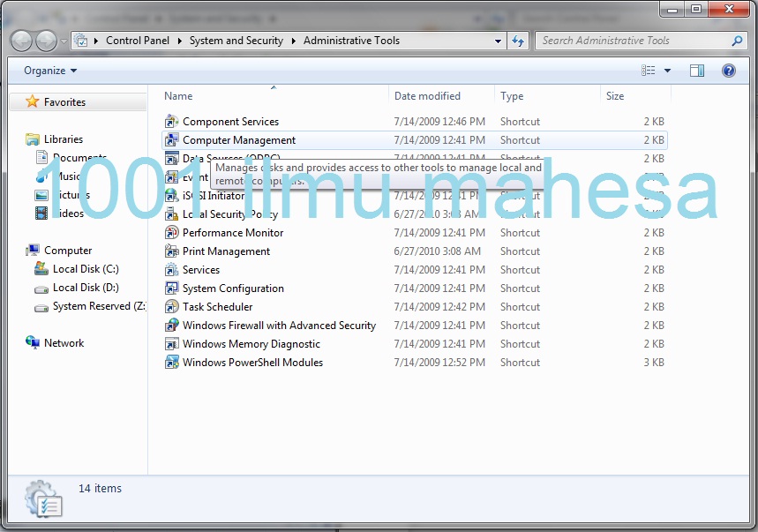Click the Libraries folder icon
The width and height of the screenshot is (758, 532).
[x=33, y=139]
